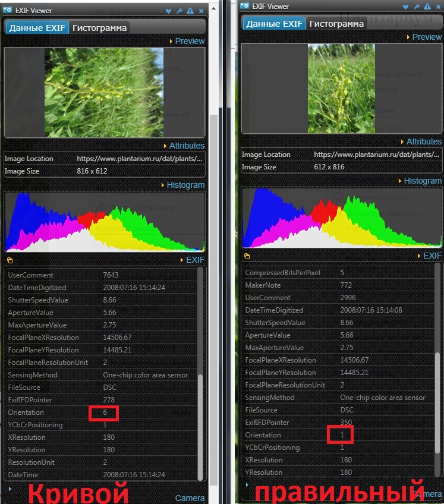
Task: Click the heart icon in left EXIF Viewer
Action: [169, 11]
